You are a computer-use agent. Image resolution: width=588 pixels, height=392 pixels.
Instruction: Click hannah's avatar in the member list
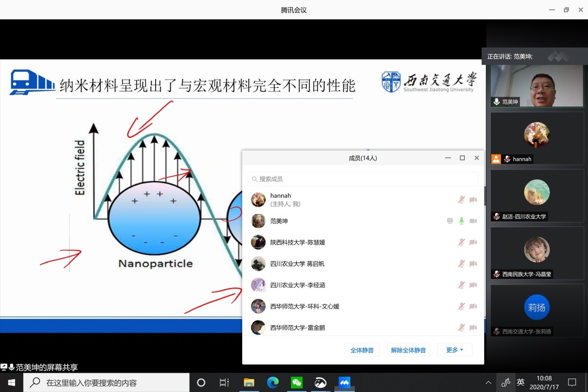point(258,199)
